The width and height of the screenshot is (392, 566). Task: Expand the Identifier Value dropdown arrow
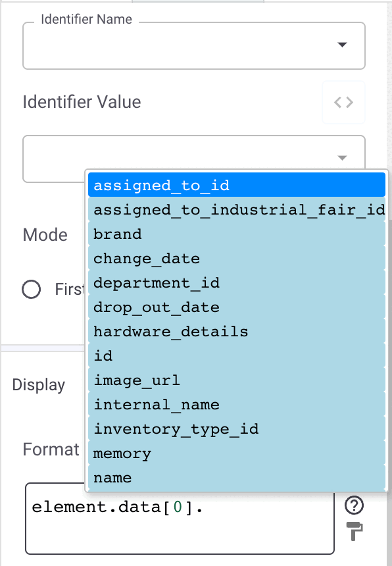pyautogui.click(x=342, y=158)
